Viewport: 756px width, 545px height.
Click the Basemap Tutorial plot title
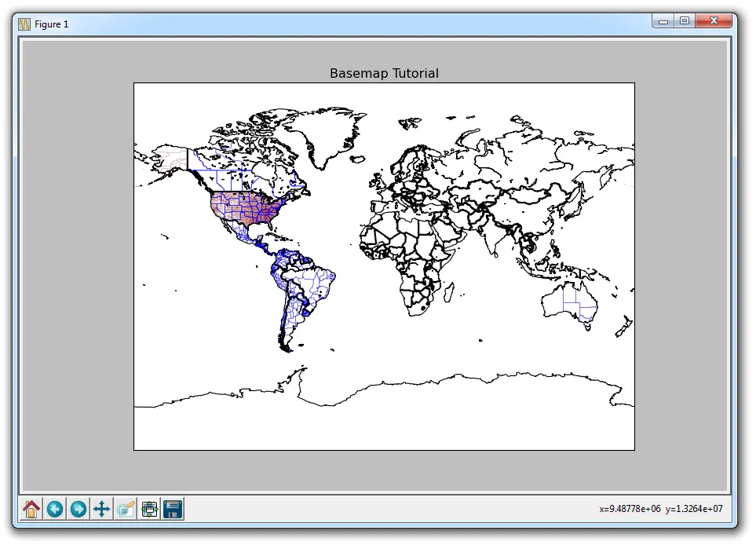(x=384, y=73)
